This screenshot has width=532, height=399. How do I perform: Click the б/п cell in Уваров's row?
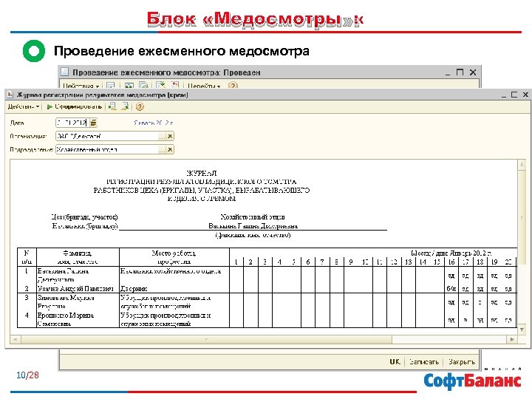[451, 289]
